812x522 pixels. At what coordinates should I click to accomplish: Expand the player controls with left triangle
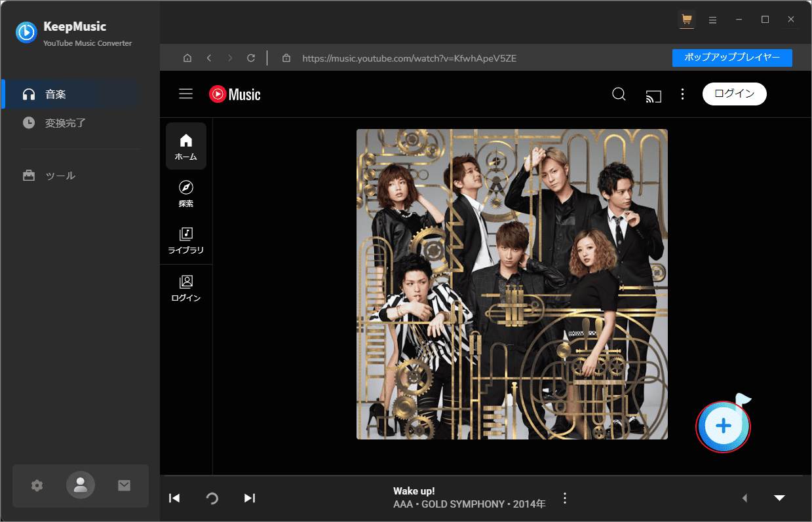[744, 498]
